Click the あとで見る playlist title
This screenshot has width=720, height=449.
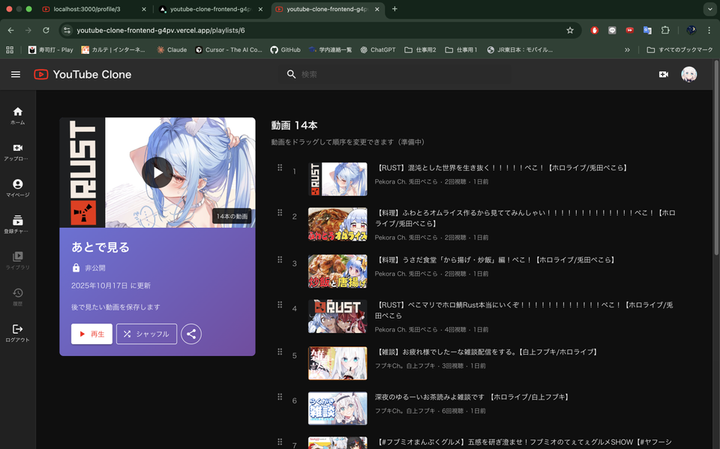tap(101, 247)
